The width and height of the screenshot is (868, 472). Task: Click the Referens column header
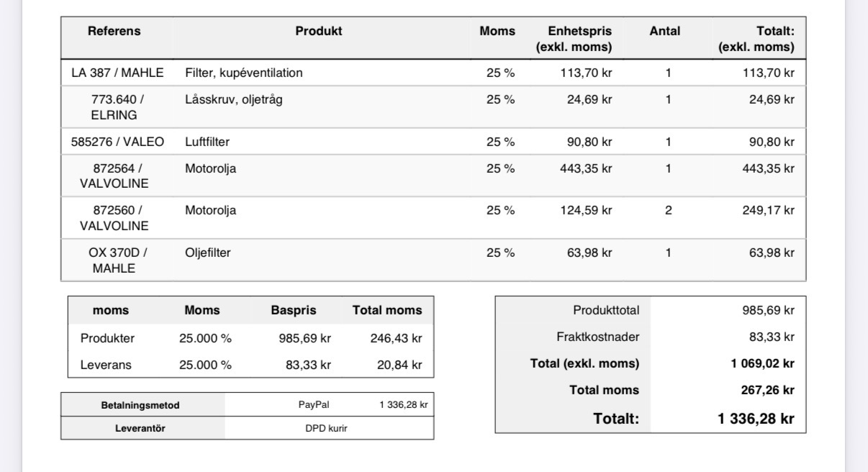pyautogui.click(x=114, y=32)
